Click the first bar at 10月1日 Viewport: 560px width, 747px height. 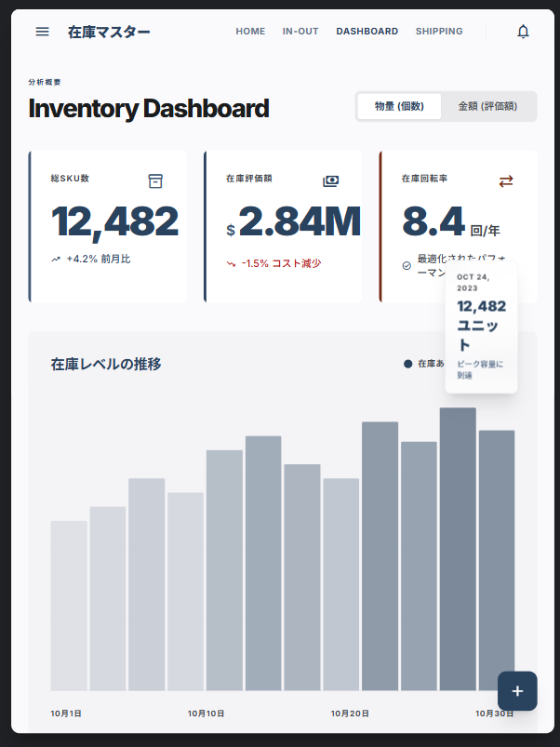coord(69,605)
